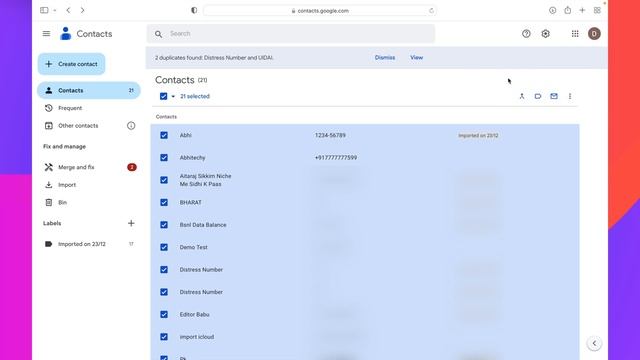Reload the page
The height and width of the screenshot is (360, 640).
point(431,11)
